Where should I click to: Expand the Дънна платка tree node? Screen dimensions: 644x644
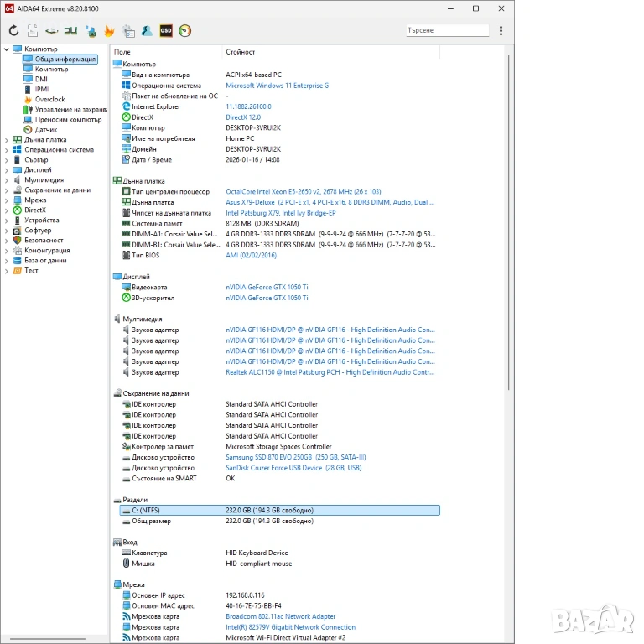(7, 140)
